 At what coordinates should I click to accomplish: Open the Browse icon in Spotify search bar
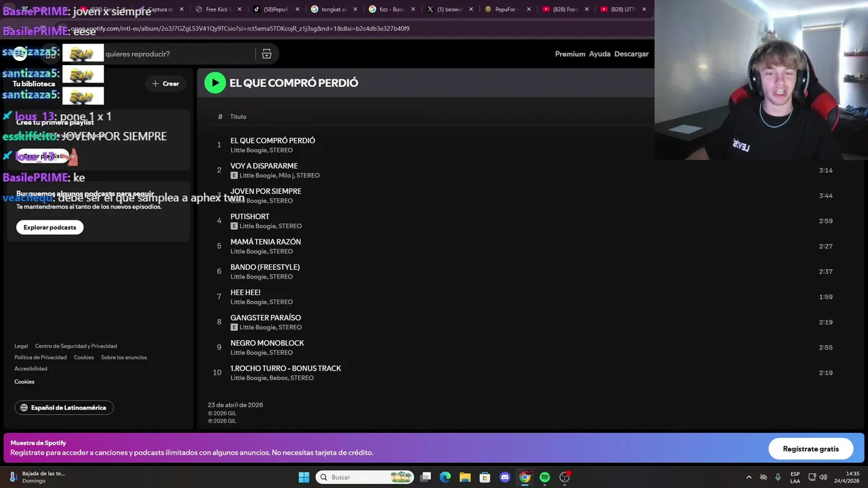point(267,54)
